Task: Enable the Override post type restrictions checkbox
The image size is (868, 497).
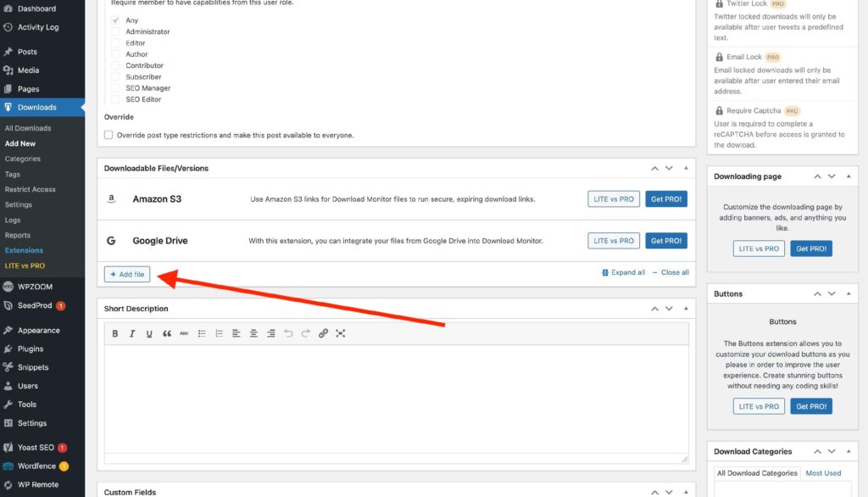Action: 108,135
